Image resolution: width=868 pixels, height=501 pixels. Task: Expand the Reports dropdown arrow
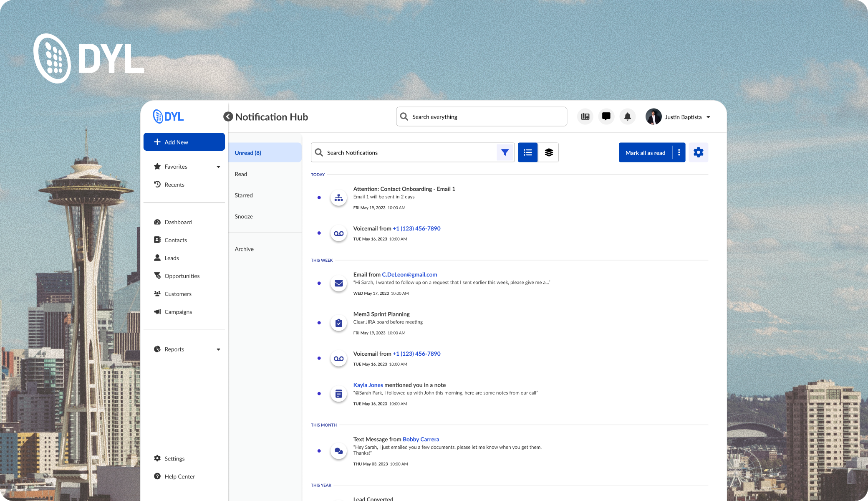pyautogui.click(x=218, y=349)
